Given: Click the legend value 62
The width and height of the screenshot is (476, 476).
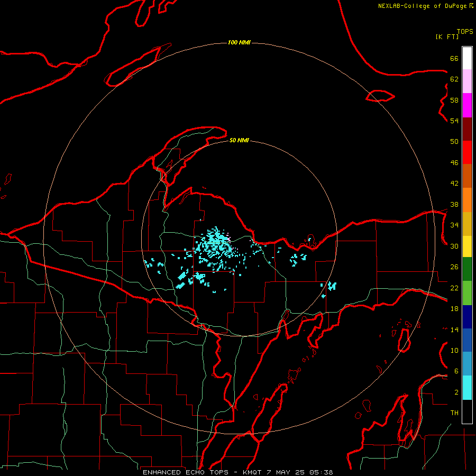Looking at the screenshot, I should (454, 79).
